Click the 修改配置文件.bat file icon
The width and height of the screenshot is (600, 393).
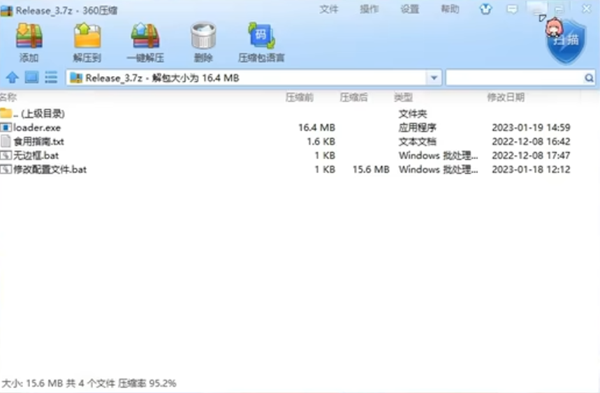pos(6,169)
